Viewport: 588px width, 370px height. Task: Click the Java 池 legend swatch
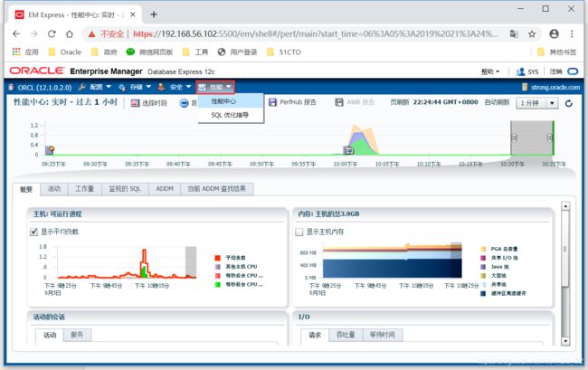[x=483, y=267]
